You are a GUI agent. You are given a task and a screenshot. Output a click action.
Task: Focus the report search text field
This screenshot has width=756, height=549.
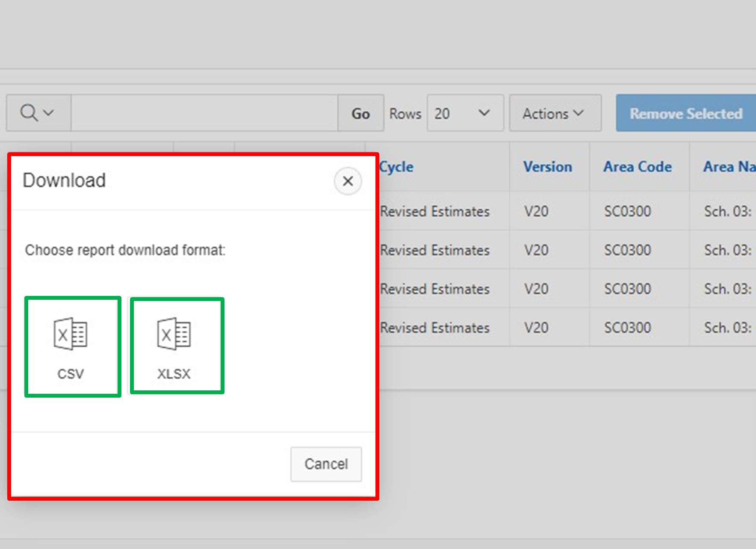pyautogui.click(x=204, y=113)
